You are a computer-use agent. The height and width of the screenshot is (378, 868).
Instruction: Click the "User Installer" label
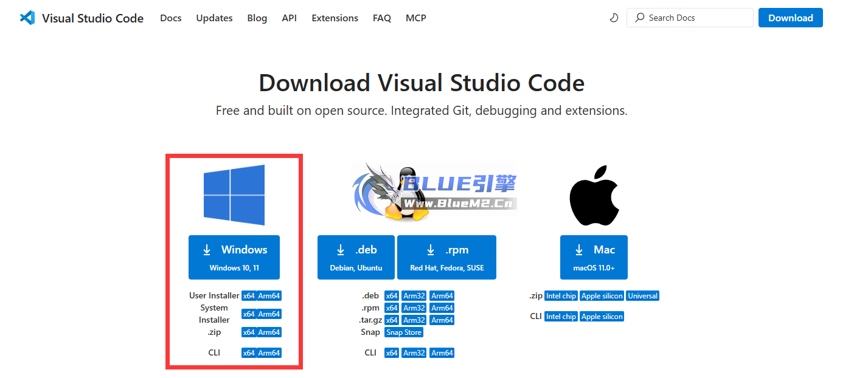(214, 296)
